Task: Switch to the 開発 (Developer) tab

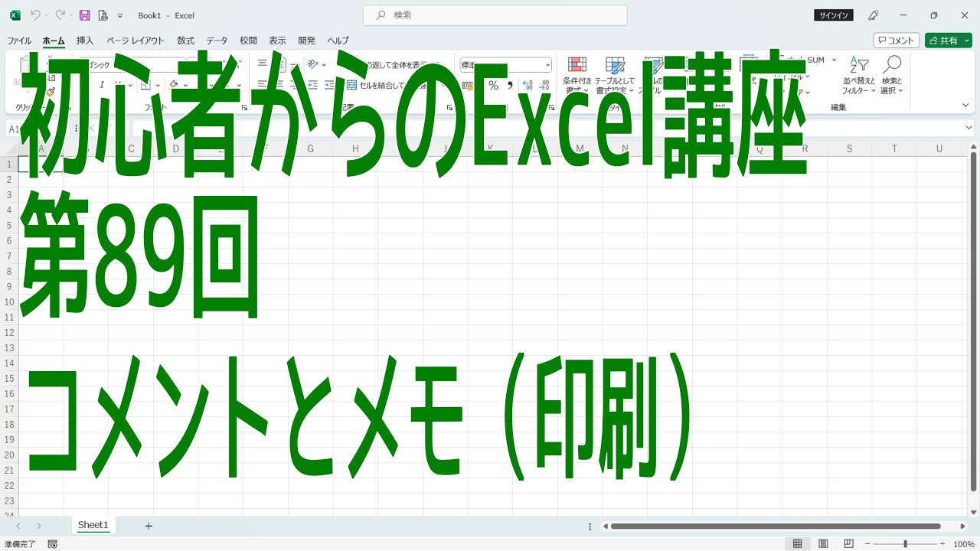Action: click(x=306, y=41)
